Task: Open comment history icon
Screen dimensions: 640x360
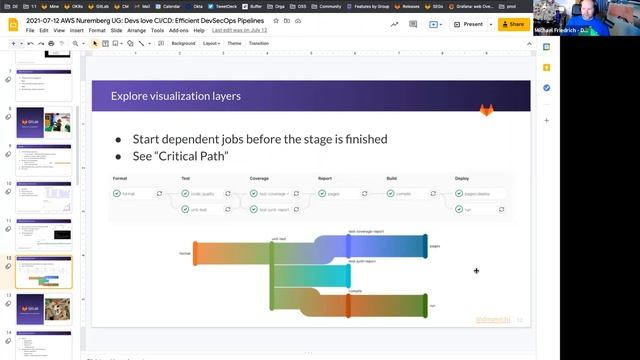Action: tap(413, 24)
